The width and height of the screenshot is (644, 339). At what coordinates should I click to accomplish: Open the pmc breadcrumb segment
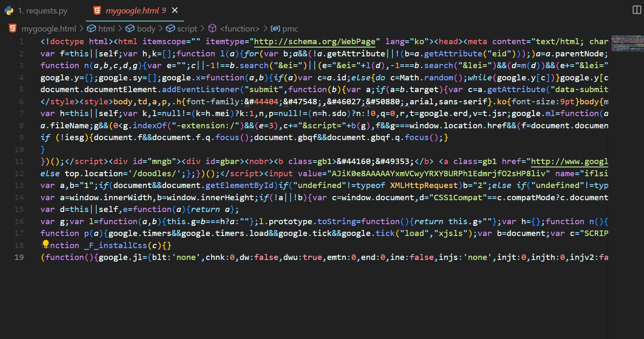coord(290,29)
